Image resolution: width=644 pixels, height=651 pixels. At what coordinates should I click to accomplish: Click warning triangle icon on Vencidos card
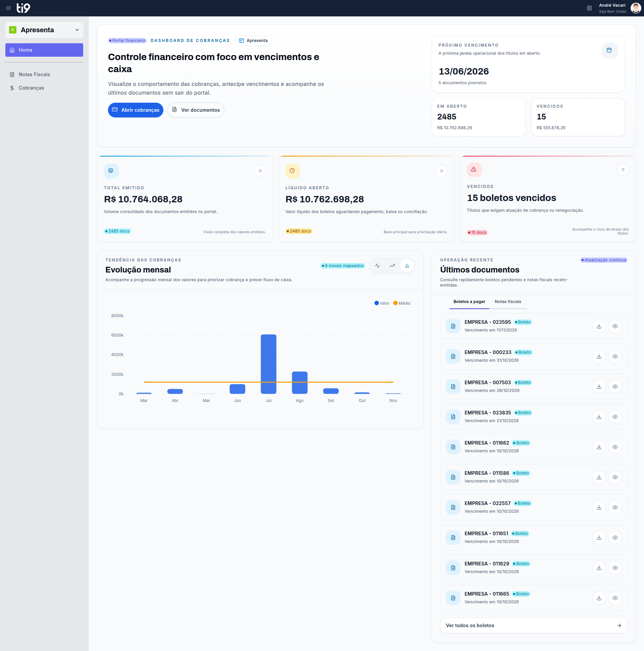[474, 169]
